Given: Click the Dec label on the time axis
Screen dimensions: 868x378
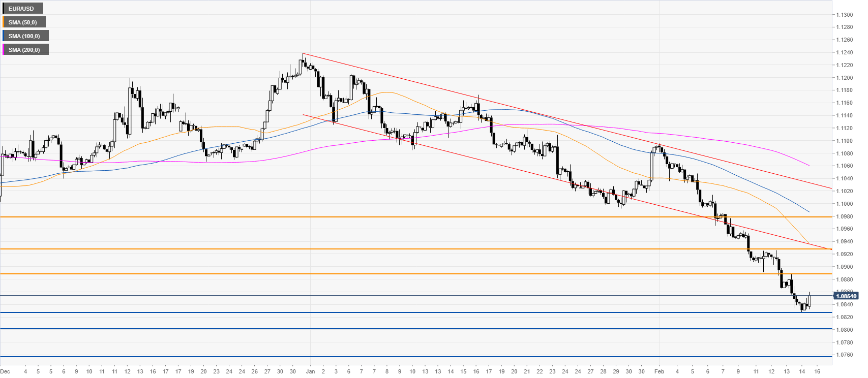Looking at the screenshot, I should (5, 371).
